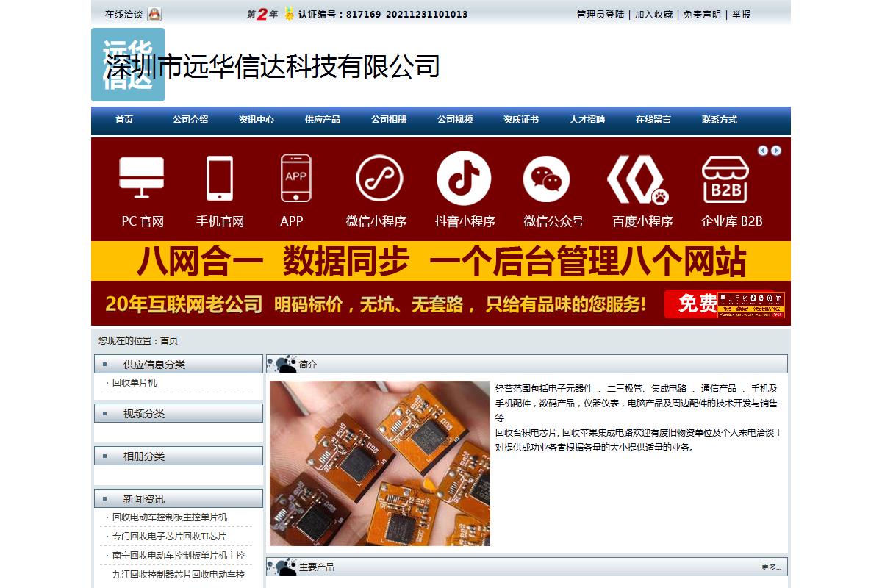Screen dimensions: 882x588
Task: Click the 首页 breadcrumb link
Action: 169,340
